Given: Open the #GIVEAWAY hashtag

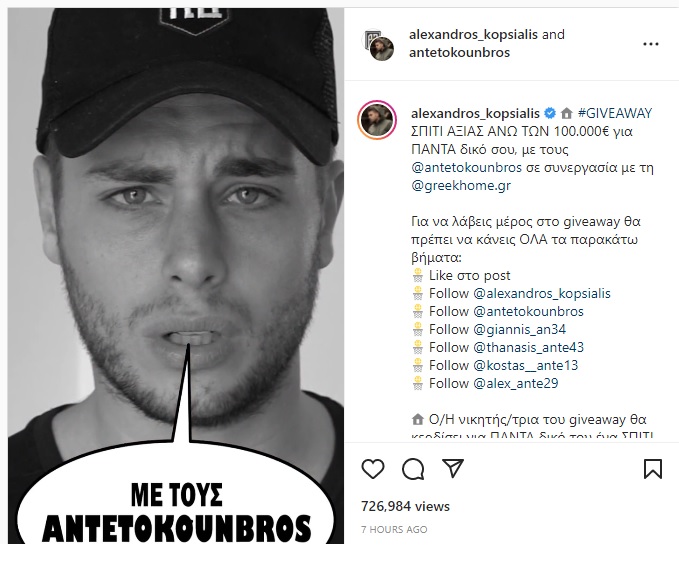Looking at the screenshot, I should (x=614, y=113).
